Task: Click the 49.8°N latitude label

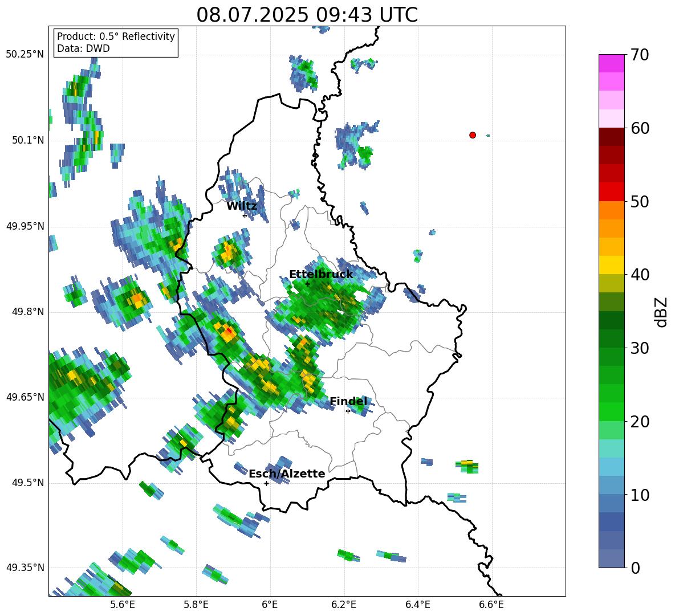Action: click(x=28, y=312)
